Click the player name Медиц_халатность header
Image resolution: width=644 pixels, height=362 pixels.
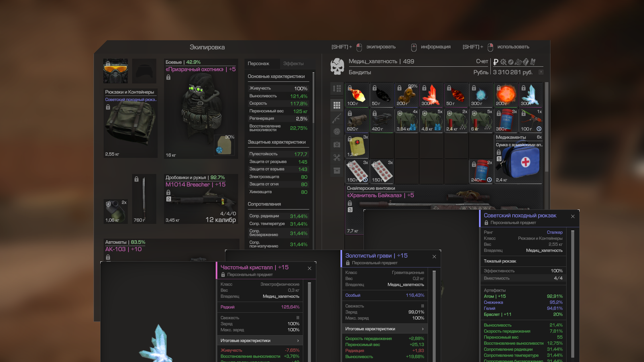(373, 61)
